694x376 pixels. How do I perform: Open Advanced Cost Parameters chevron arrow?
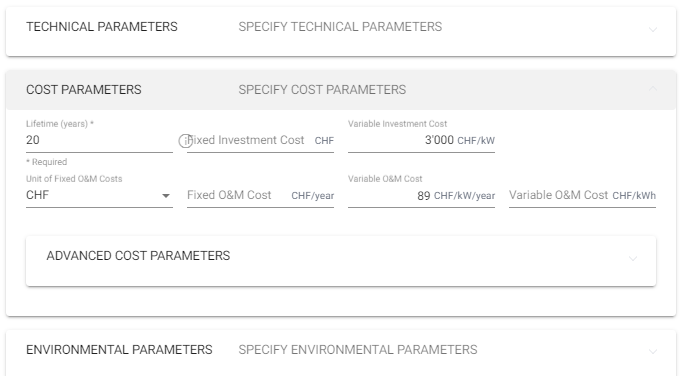click(x=633, y=258)
